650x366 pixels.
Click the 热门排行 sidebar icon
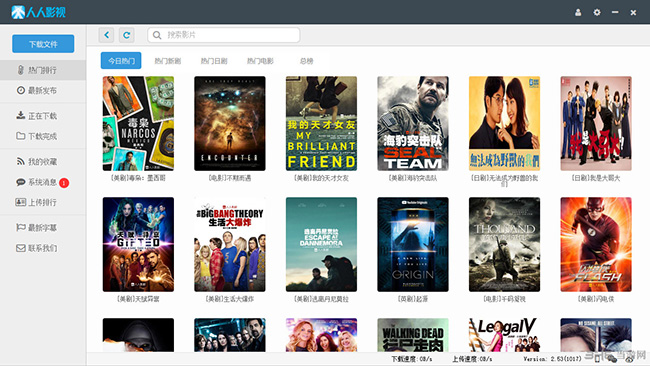pos(20,70)
